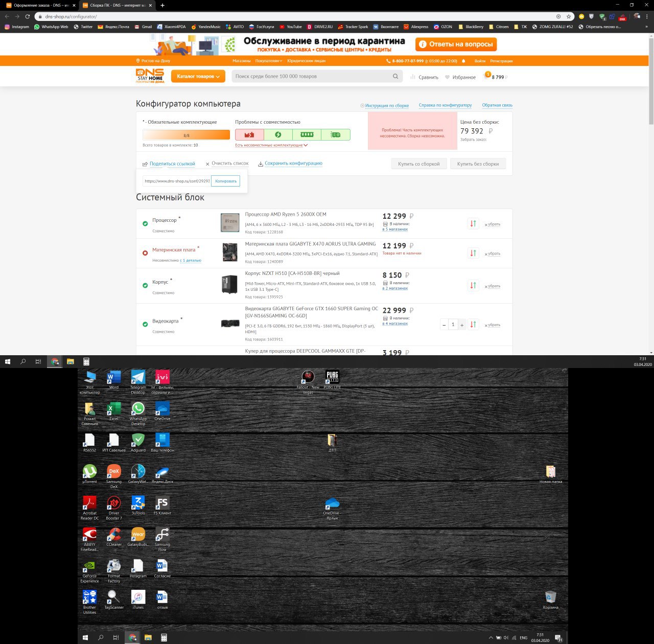This screenshot has width=654, height=644.
Task: Click swap arrows icon in Материнская плата row
Action: [x=473, y=253]
